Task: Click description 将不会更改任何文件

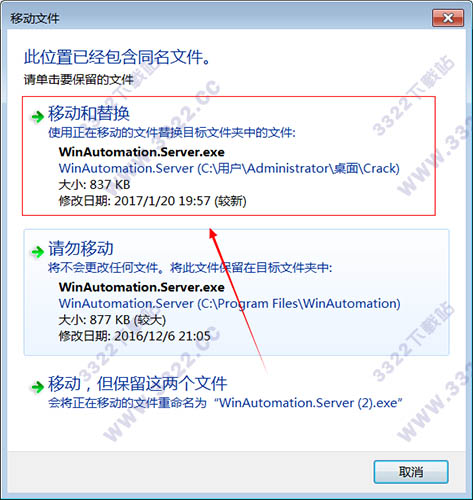Action: click(103, 268)
